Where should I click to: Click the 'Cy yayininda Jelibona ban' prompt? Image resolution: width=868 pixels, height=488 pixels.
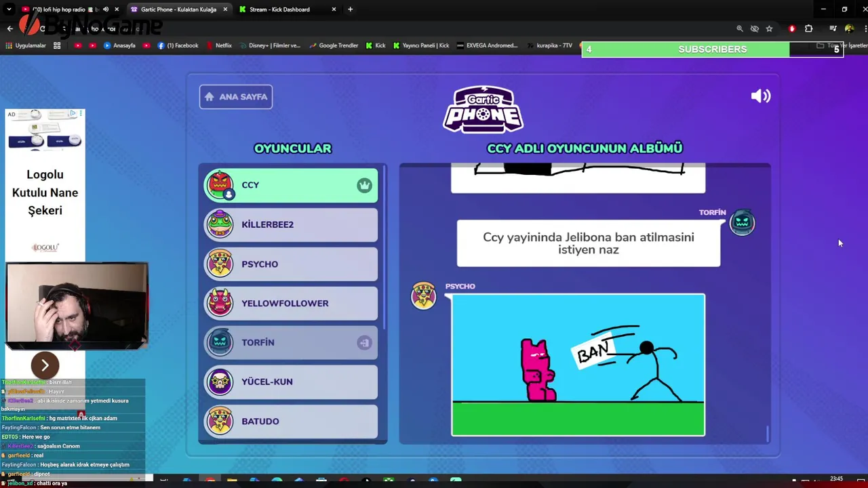pos(589,243)
